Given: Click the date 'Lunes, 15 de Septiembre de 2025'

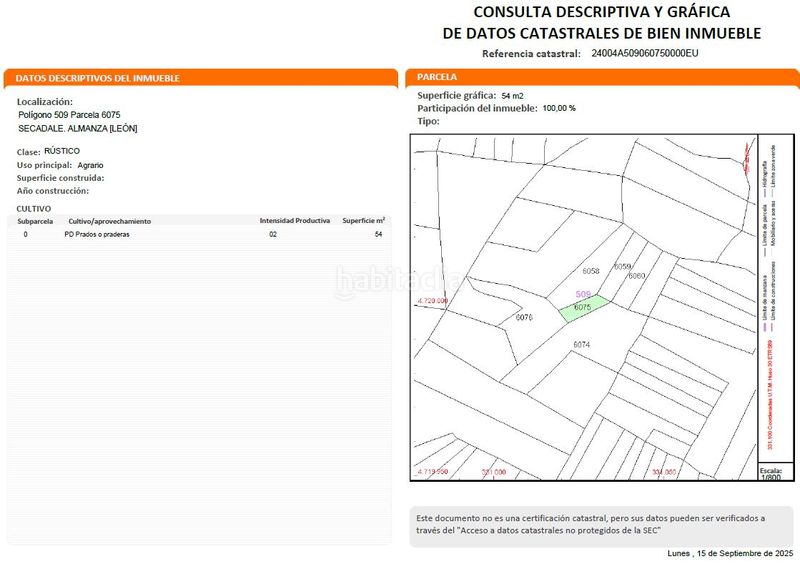Looking at the screenshot, I should coord(730,553).
